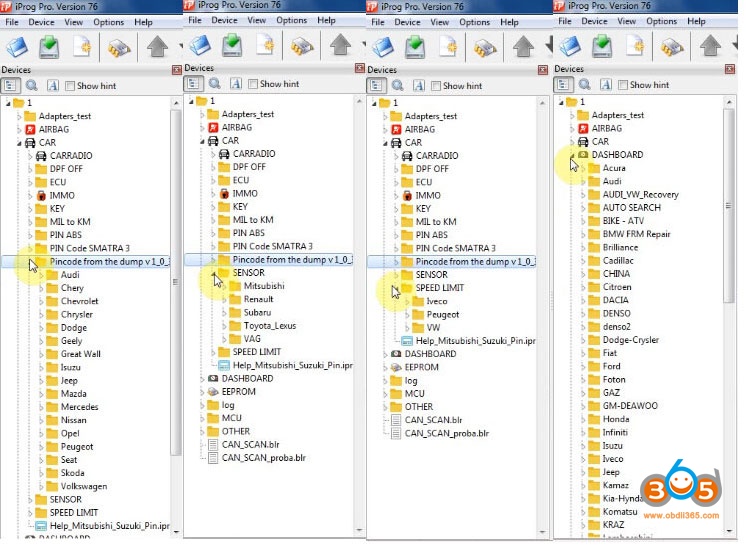Click the blue book icon in DASHBOARD-expanded window

569,46
